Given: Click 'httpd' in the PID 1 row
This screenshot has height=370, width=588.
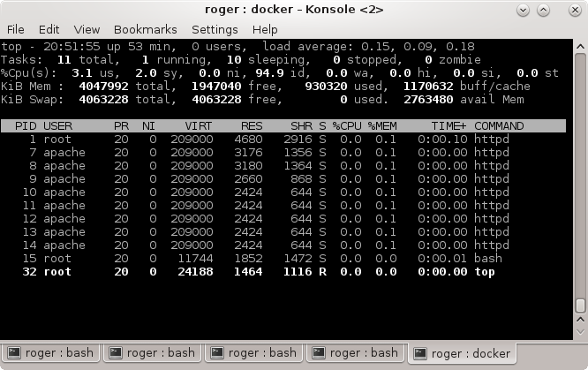Looking at the screenshot, I should 492,140.
